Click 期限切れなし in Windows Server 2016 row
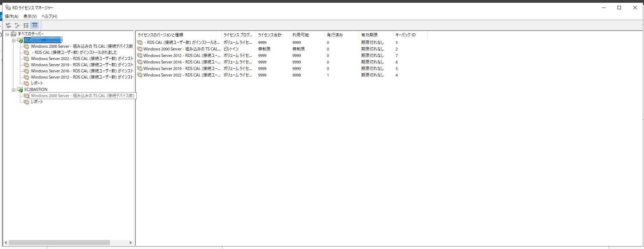The width and height of the screenshot is (644, 249). pos(373,62)
